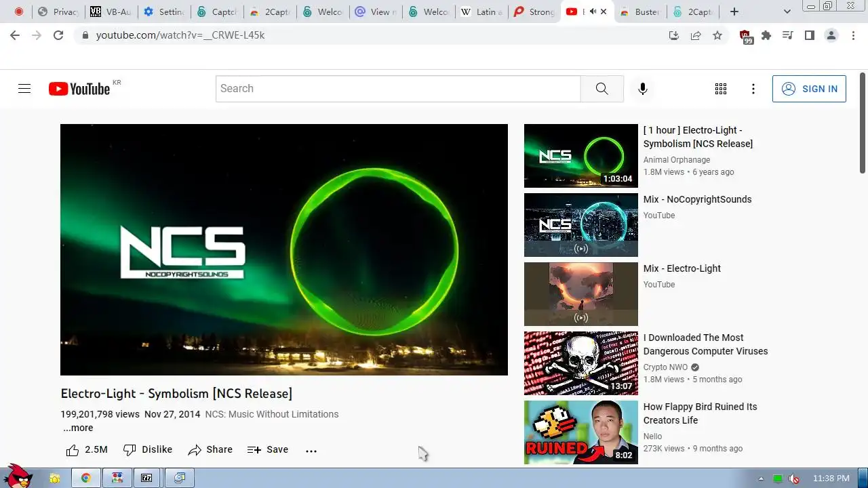Switch to VB-Audio tab
The image size is (868, 488).
(x=112, y=12)
